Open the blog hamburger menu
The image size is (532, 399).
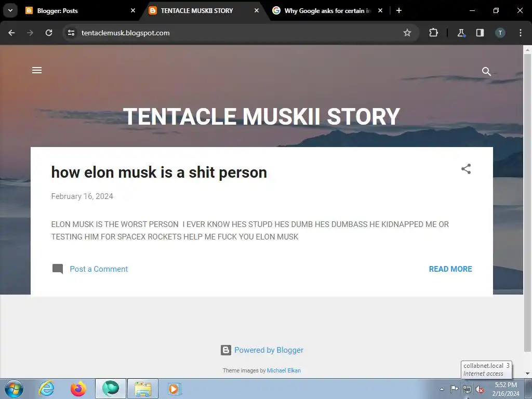click(37, 70)
